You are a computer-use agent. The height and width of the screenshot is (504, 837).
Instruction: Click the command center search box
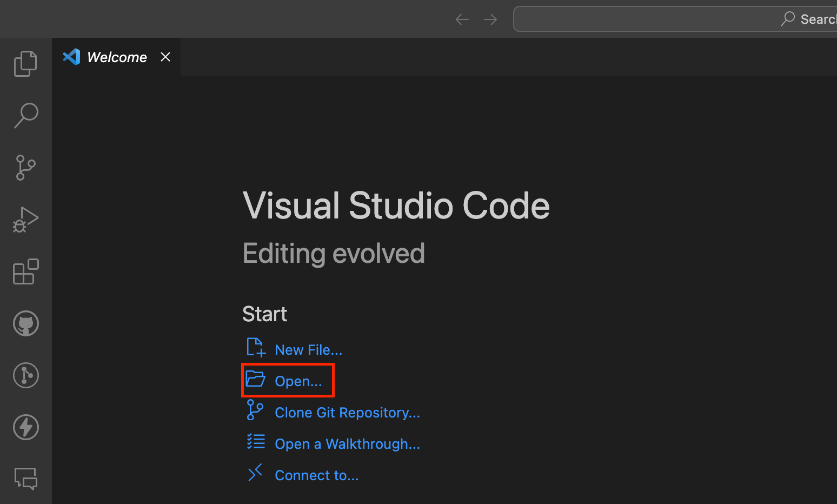point(675,19)
